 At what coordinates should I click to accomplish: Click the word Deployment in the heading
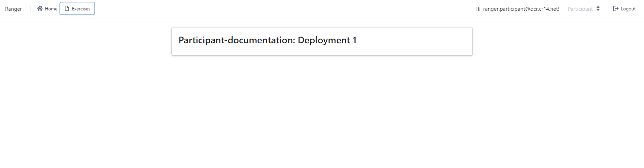coord(324,40)
